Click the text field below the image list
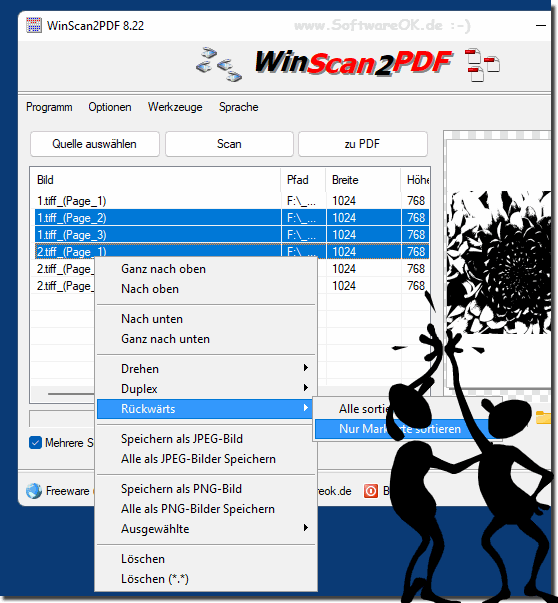The width and height of the screenshot is (558, 603). (62, 418)
